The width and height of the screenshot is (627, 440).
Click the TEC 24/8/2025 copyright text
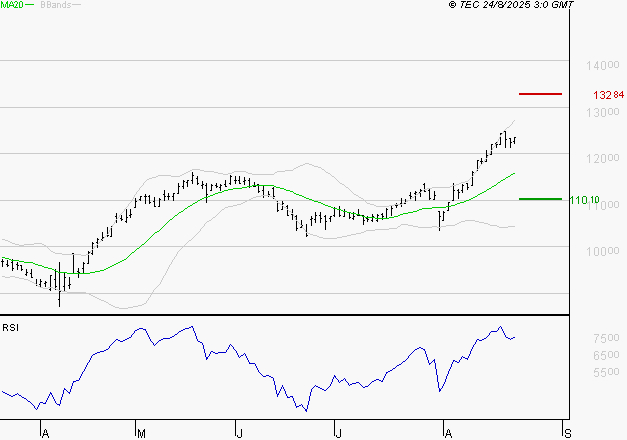point(511,4)
